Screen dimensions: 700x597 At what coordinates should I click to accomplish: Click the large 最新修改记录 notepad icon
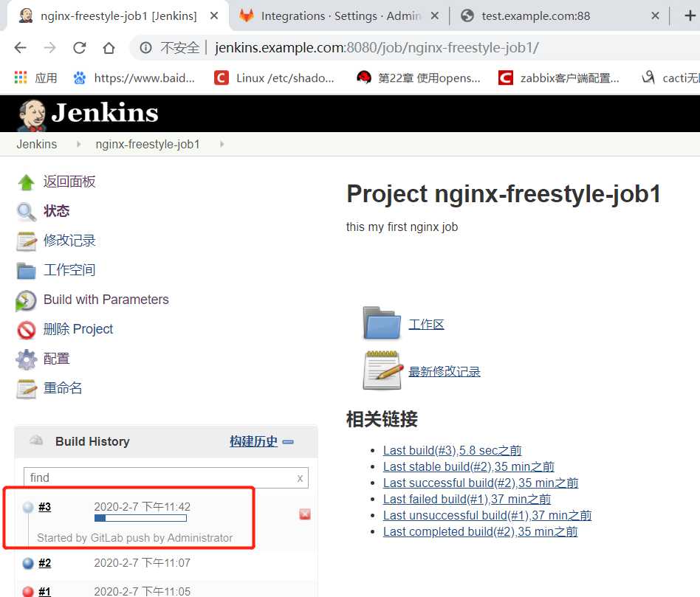tap(382, 370)
